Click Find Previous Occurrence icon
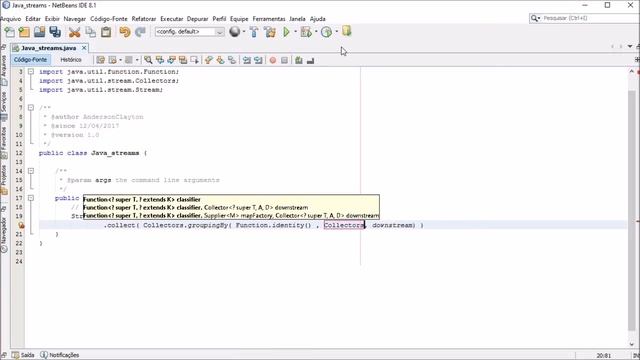Viewport: 640px width, 360px height. pos(160,60)
